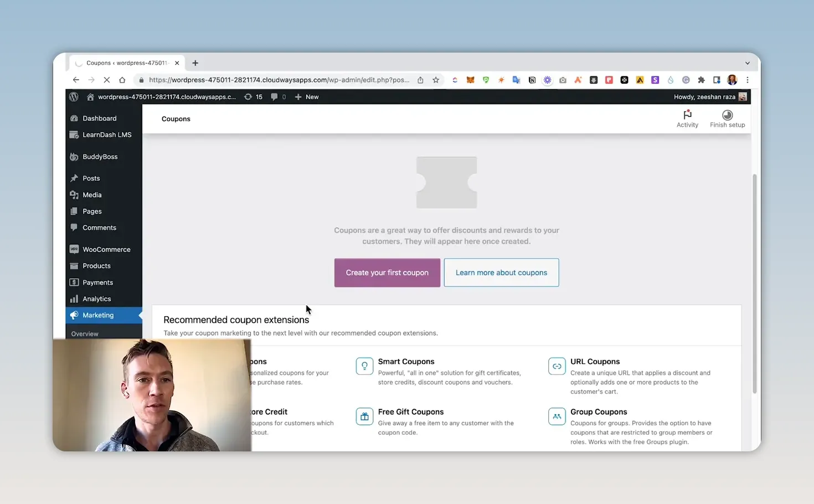
Task: Open the Notion extension icon
Action: pos(532,80)
